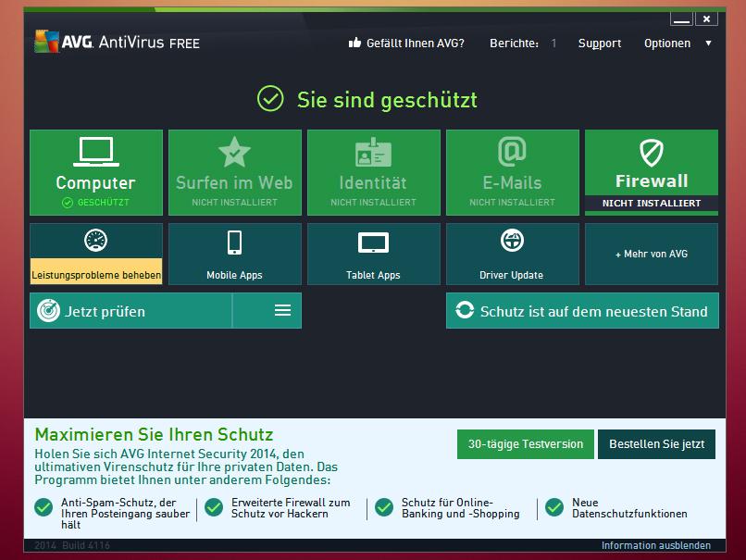Click the thumbs-up Gefällt Ihnen AVG icon
Image resolution: width=746 pixels, height=560 pixels.
tap(354, 43)
